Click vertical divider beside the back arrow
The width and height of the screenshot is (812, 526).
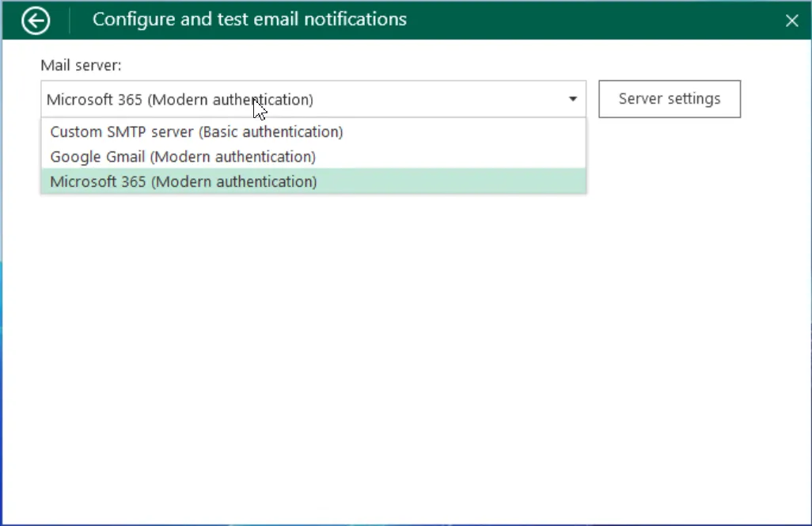tap(70, 21)
